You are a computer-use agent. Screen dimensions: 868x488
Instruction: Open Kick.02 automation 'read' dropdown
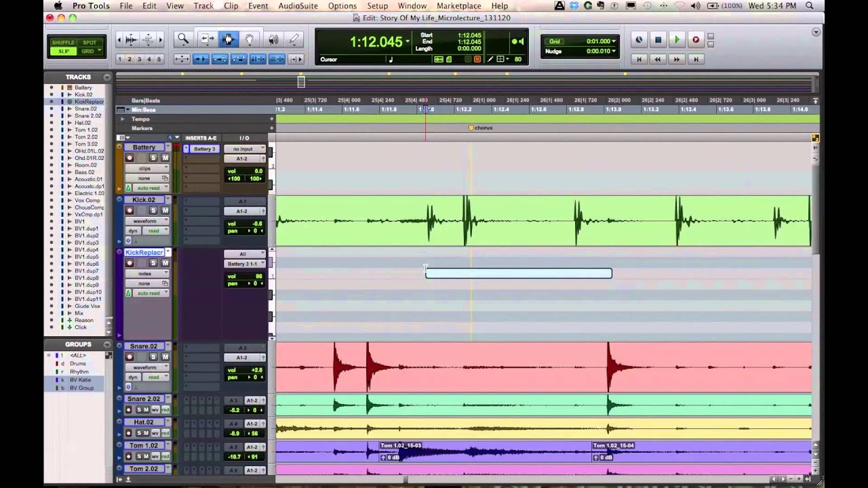[x=157, y=231]
